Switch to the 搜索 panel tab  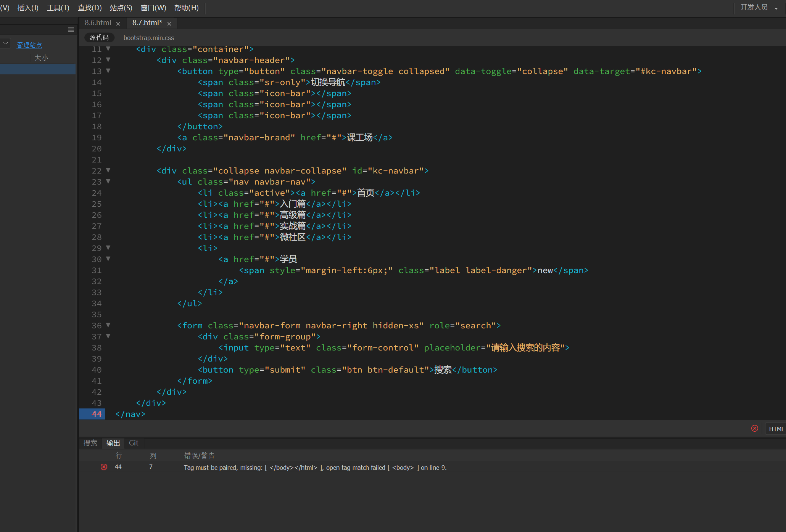(90, 443)
